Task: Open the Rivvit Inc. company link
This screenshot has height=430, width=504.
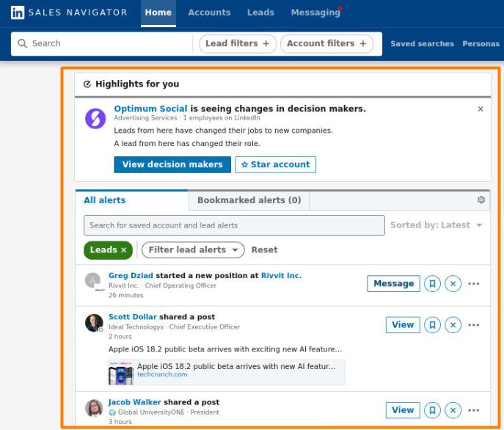Action: (x=281, y=276)
